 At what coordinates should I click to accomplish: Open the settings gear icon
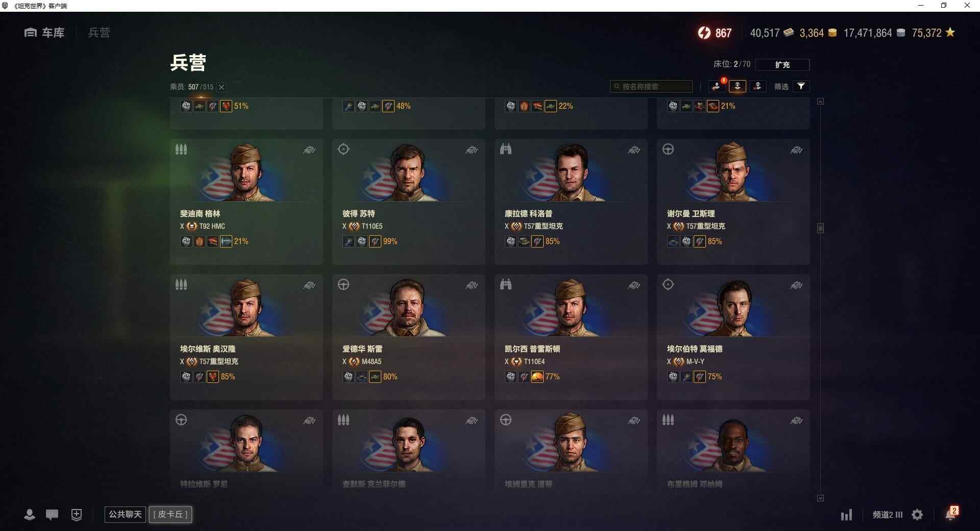pos(917,515)
